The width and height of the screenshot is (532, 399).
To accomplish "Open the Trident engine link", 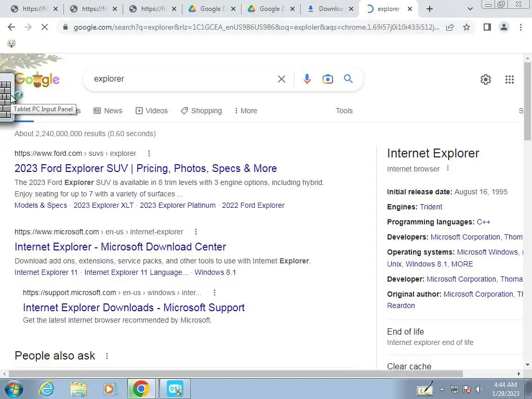I will coord(431,207).
